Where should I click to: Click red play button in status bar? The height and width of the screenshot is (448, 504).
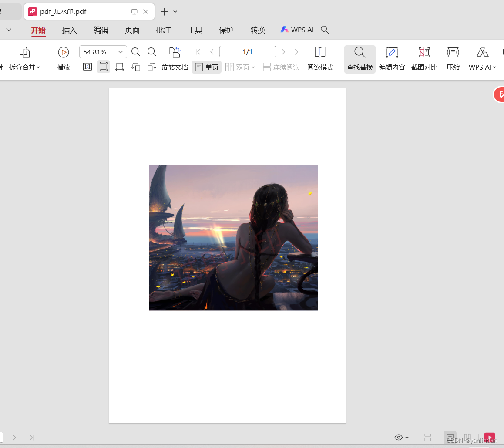click(x=490, y=438)
